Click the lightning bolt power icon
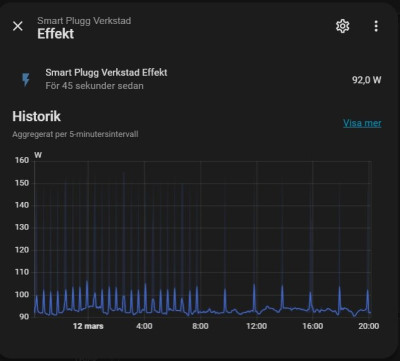Image resolution: width=400 pixels, height=361 pixels. pyautogui.click(x=26, y=80)
